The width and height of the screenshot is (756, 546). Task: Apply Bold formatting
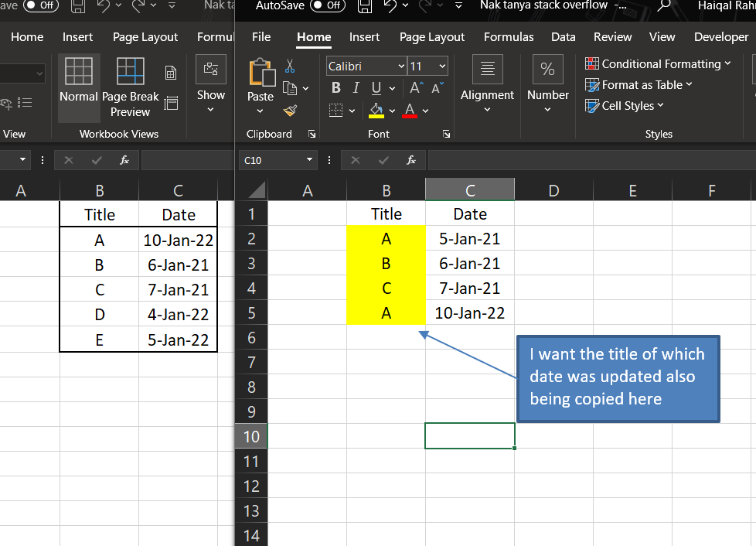tap(336, 88)
